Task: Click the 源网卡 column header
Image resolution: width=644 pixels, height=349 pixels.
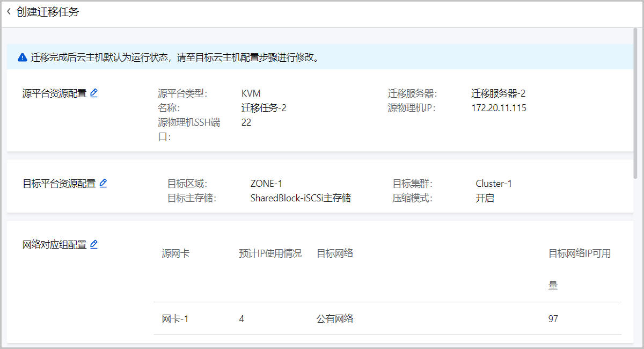Action: [x=175, y=253]
